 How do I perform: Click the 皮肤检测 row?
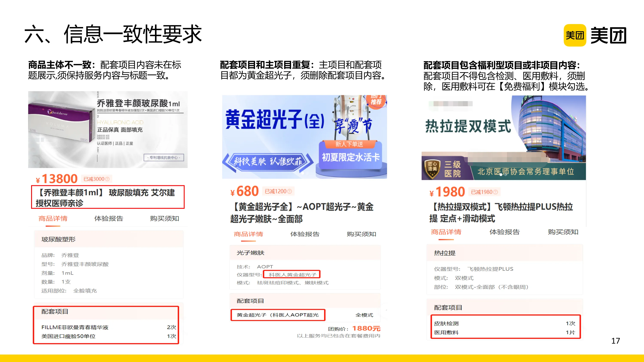[504, 324]
